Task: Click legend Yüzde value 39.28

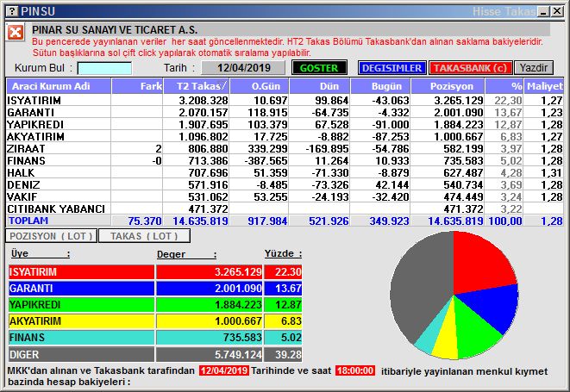Action: tap(288, 354)
